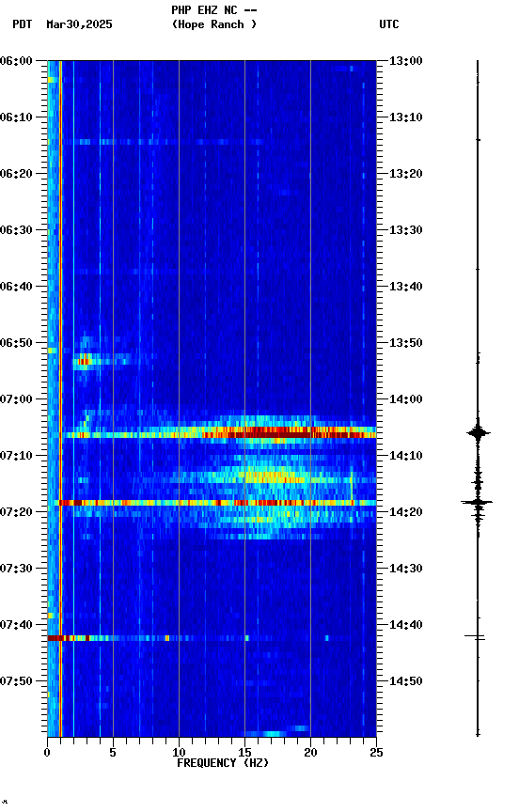519x812 pixels.
Task: Click the station title 'PHP EHZ NC --'
Action: 214,10
